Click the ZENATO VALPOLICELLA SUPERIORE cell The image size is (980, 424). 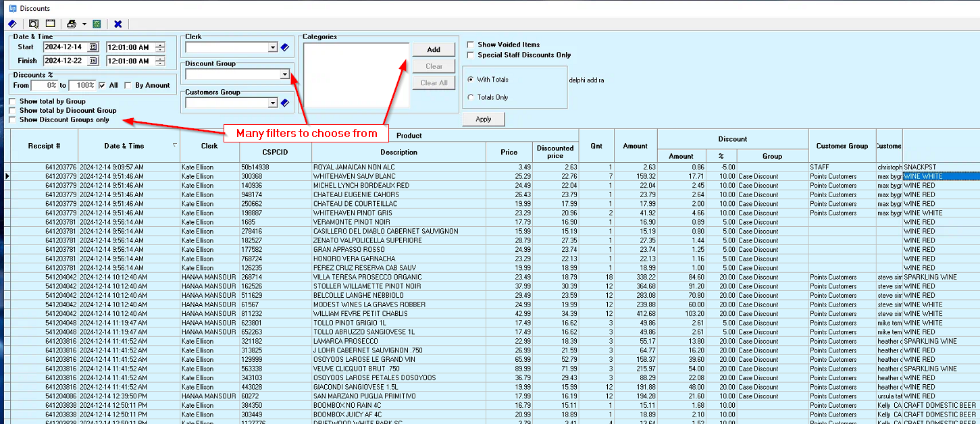(398, 240)
